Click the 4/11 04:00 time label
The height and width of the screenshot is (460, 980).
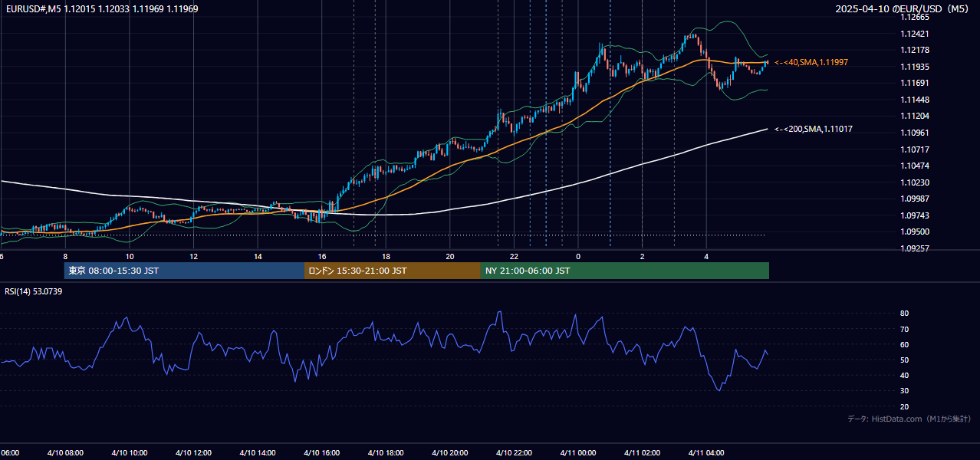[x=705, y=453]
